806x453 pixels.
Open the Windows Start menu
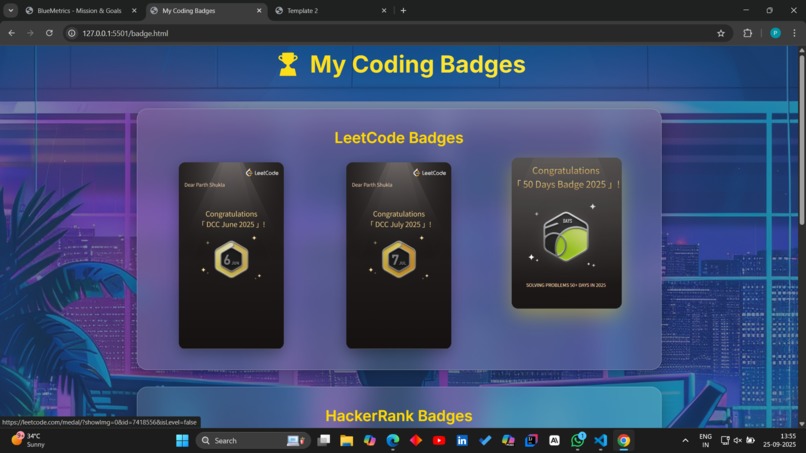182,441
